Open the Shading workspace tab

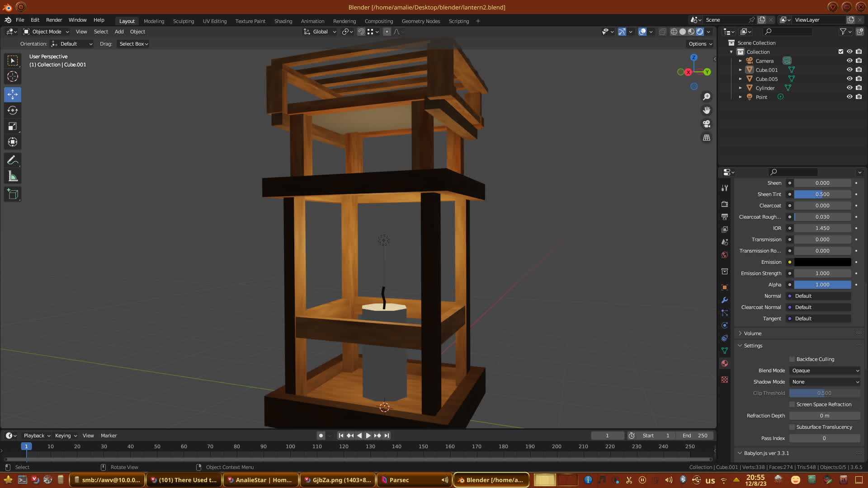point(283,21)
